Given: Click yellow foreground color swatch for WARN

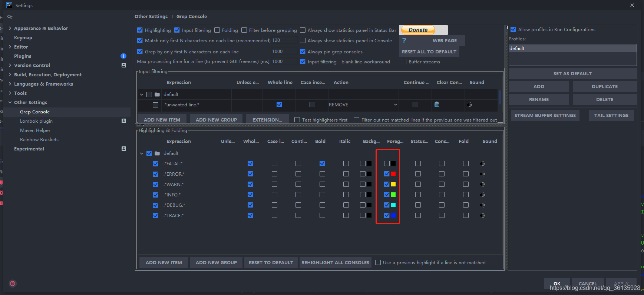Looking at the screenshot, I should click(x=393, y=184).
